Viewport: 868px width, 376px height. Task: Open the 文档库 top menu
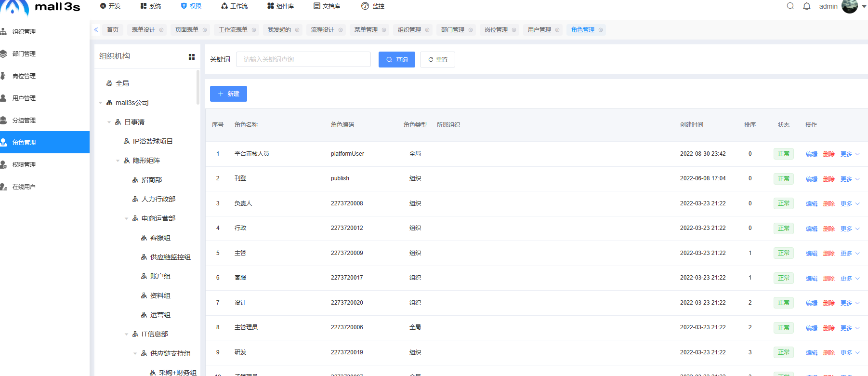(327, 6)
